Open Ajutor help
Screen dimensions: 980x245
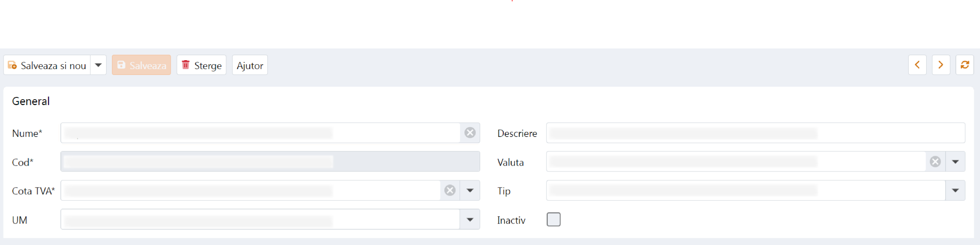click(250, 66)
